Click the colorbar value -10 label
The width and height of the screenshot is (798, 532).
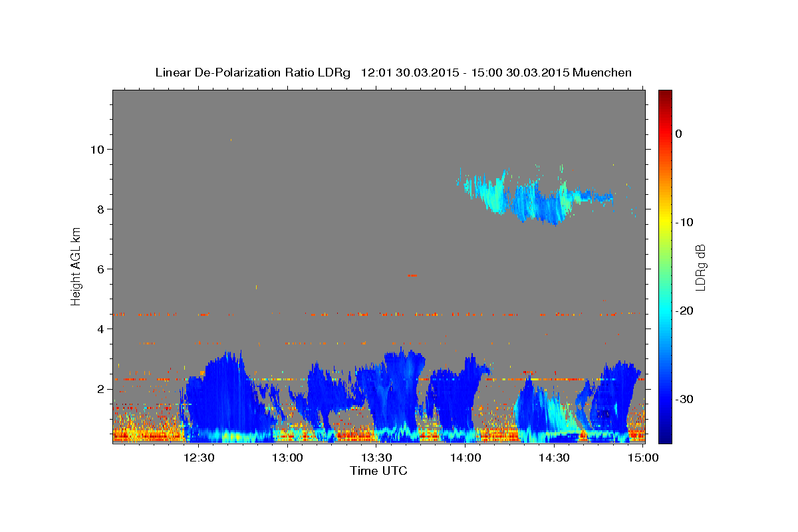pos(685,222)
